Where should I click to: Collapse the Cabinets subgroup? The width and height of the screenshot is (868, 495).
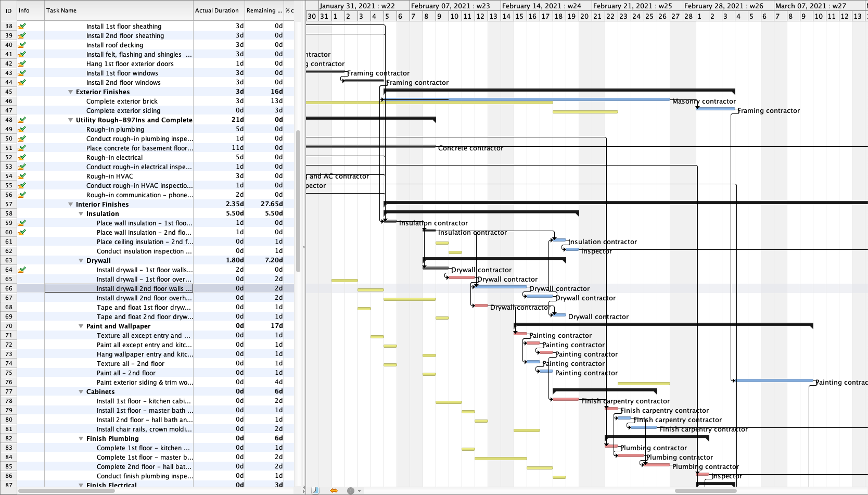(x=81, y=391)
